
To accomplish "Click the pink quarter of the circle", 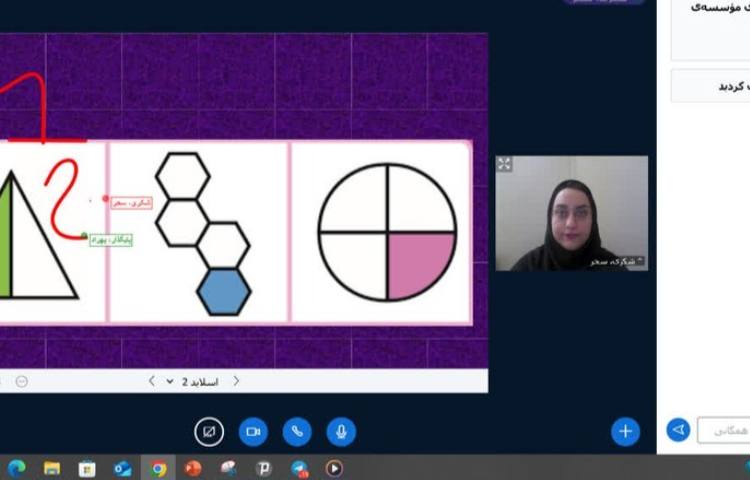I will [x=418, y=262].
